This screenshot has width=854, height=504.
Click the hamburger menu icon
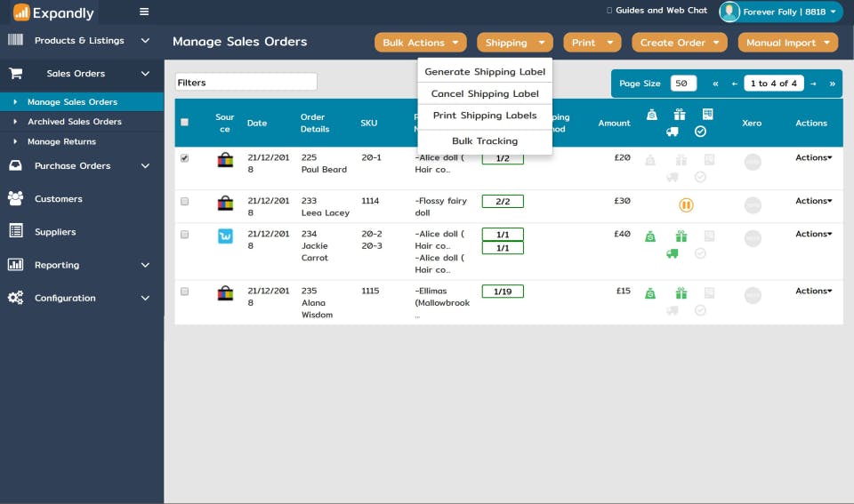144,12
